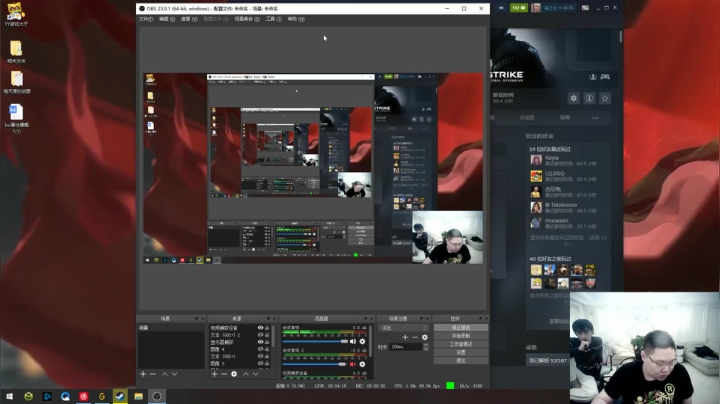The height and width of the screenshot is (404, 720).
Task: Click 开始录制 to start recording
Action: (461, 336)
